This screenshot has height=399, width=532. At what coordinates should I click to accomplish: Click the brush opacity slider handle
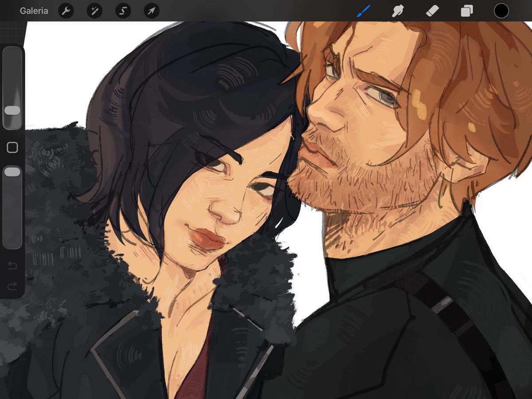(x=12, y=172)
